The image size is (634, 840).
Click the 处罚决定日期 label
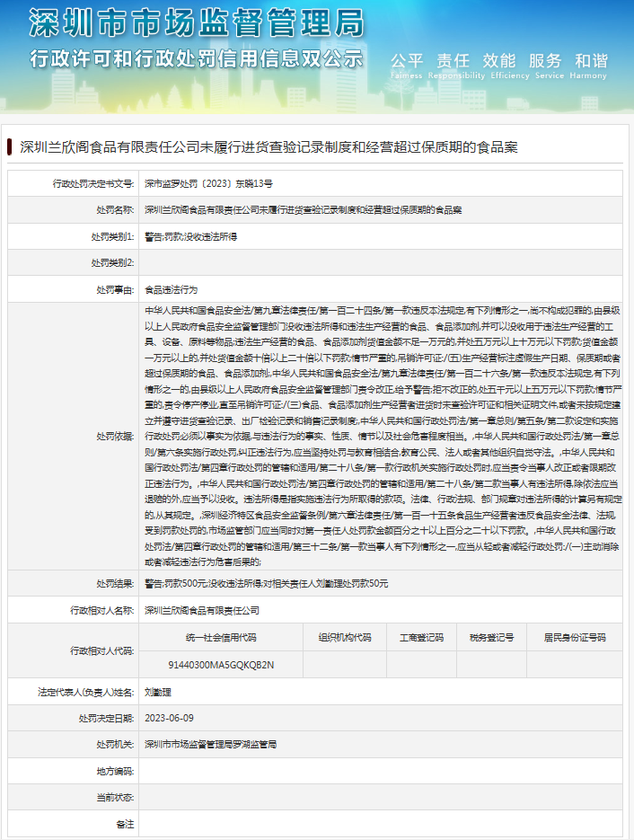(106, 718)
